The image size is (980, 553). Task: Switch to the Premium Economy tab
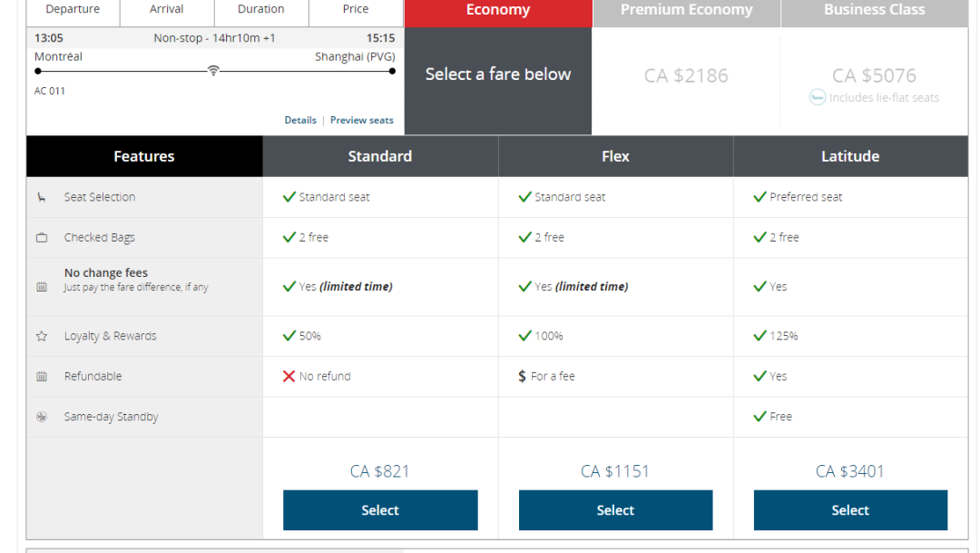click(x=686, y=13)
